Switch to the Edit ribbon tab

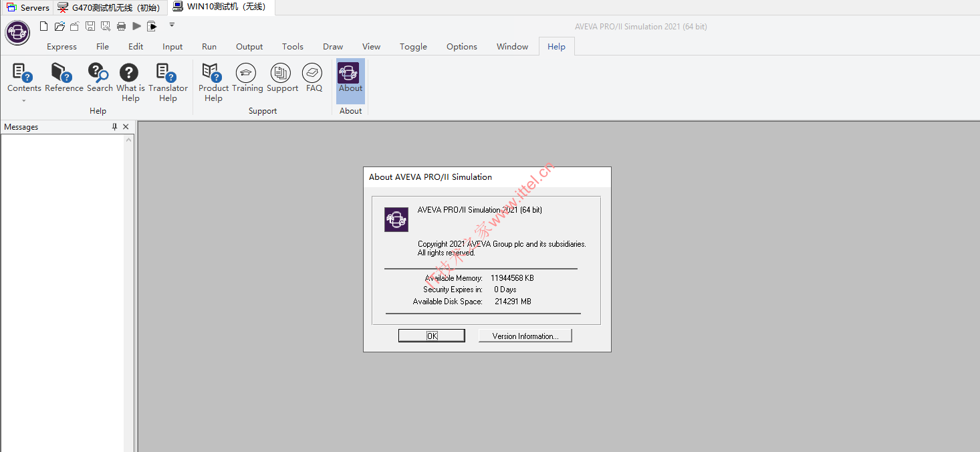click(x=136, y=47)
